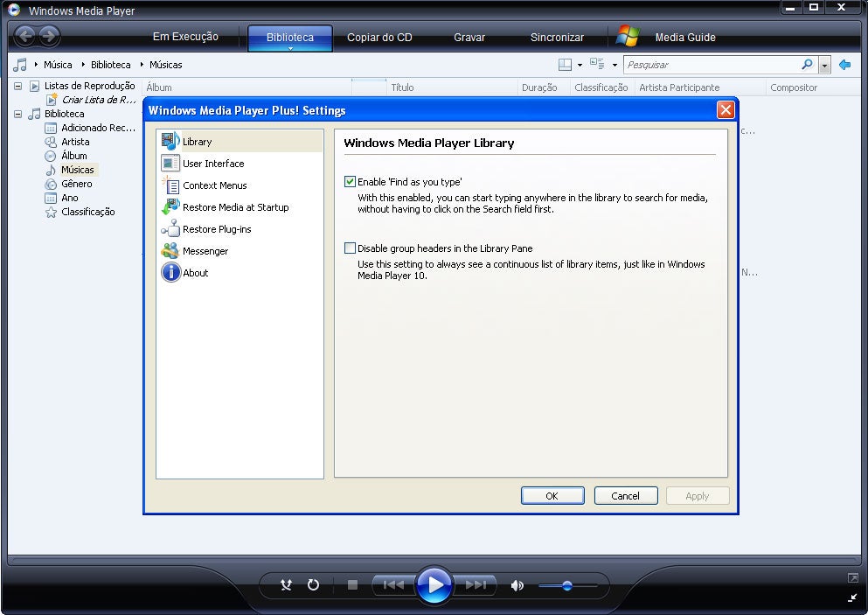Click the OK button
The width and height of the screenshot is (868, 615).
tap(552, 496)
